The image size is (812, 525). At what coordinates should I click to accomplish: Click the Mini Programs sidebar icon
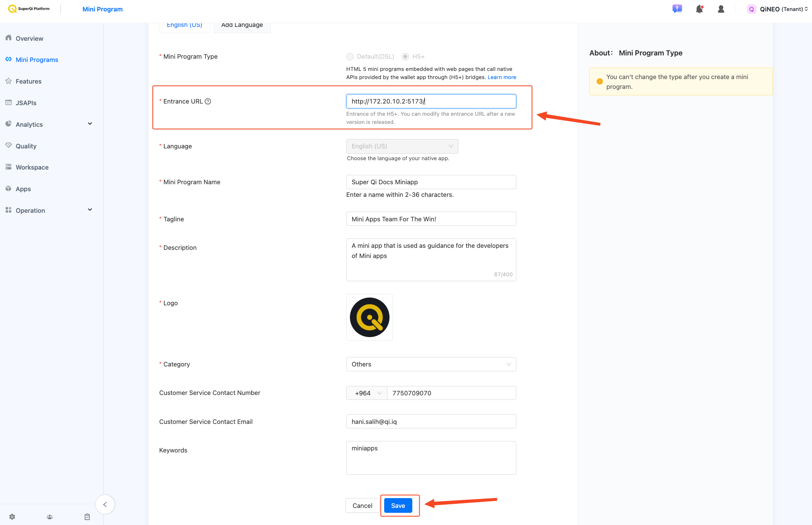(9, 60)
